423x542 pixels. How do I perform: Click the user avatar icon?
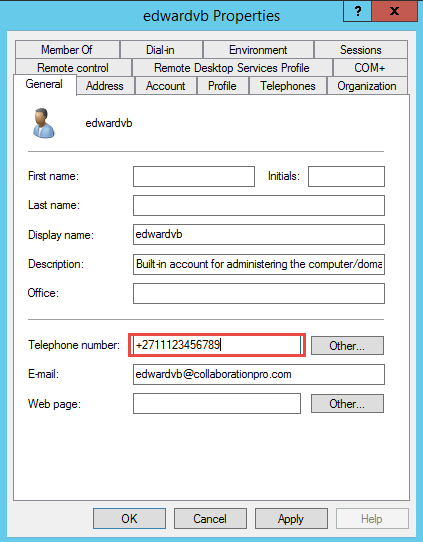click(44, 123)
